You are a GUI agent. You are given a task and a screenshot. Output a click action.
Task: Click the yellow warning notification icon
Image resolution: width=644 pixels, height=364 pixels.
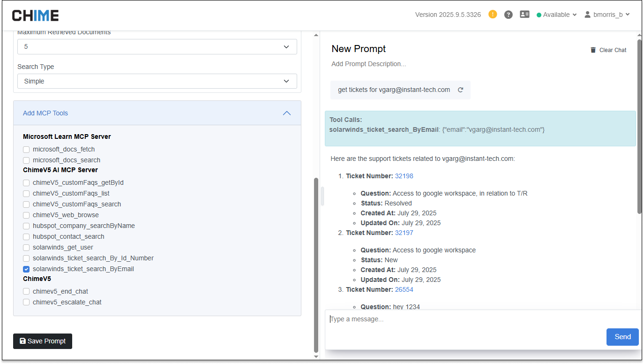point(493,14)
